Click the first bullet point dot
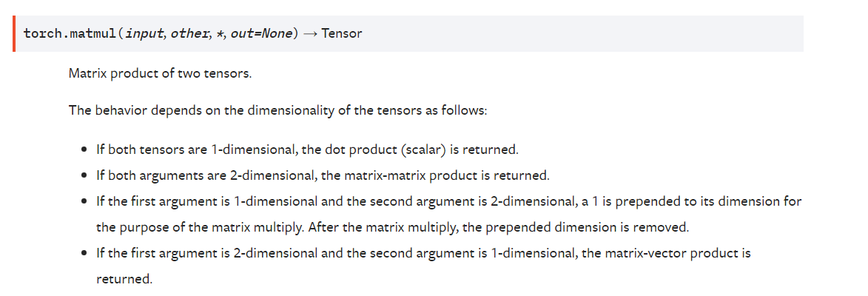This screenshot has width=868, height=296. [84, 149]
